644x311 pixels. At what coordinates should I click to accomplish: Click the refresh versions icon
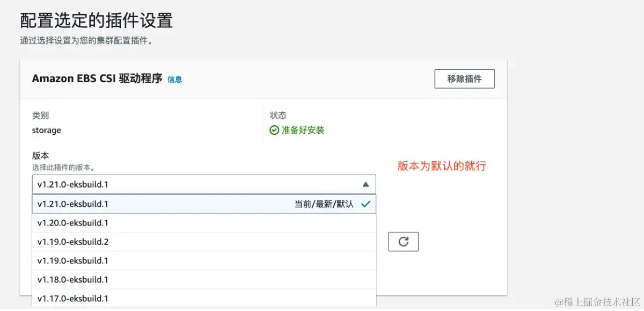click(403, 242)
